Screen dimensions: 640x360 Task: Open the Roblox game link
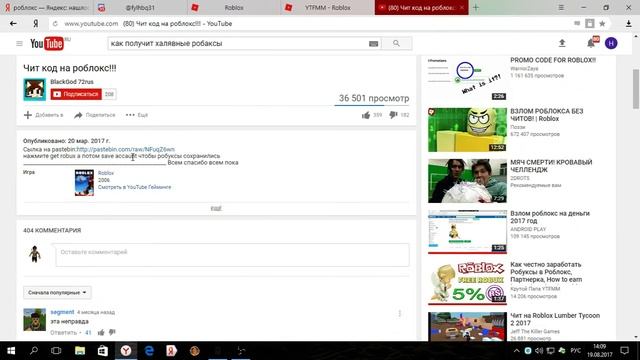coord(106,173)
